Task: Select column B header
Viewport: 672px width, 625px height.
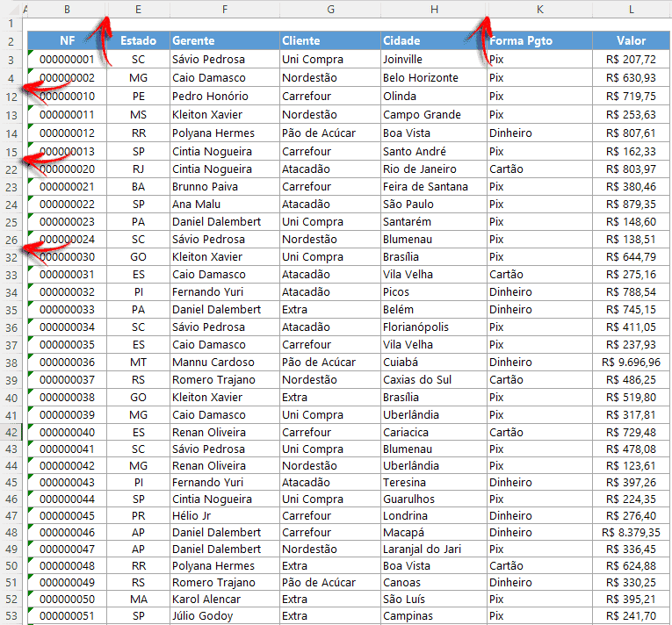Action: click(x=68, y=10)
